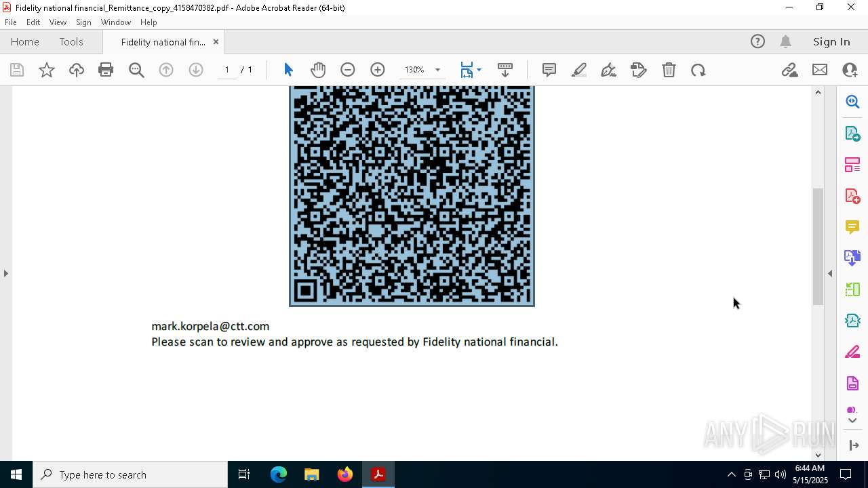
Task: Hide right pane using small triangle
Action: tap(830, 273)
